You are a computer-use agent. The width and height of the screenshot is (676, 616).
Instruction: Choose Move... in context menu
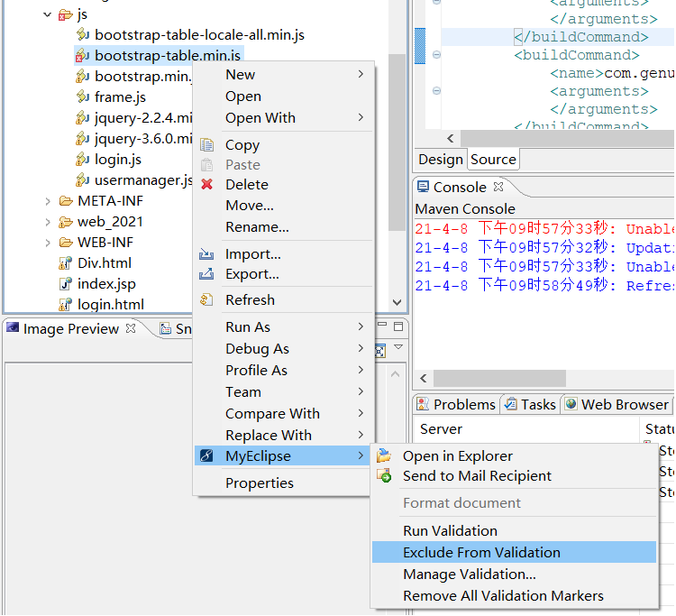click(285, 206)
